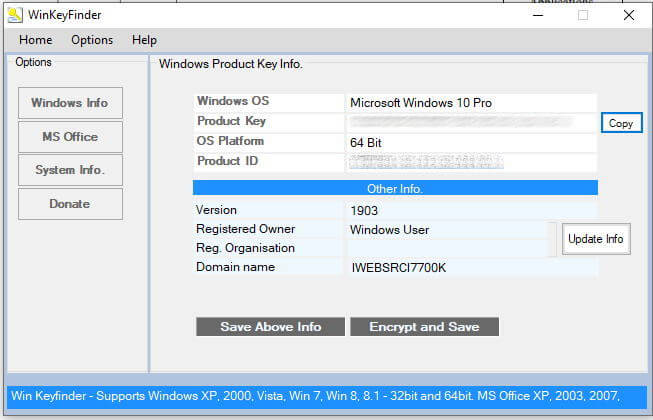The image size is (653, 420).
Task: Click the blurred Product Key value field
Action: pyautogui.click(x=471, y=122)
